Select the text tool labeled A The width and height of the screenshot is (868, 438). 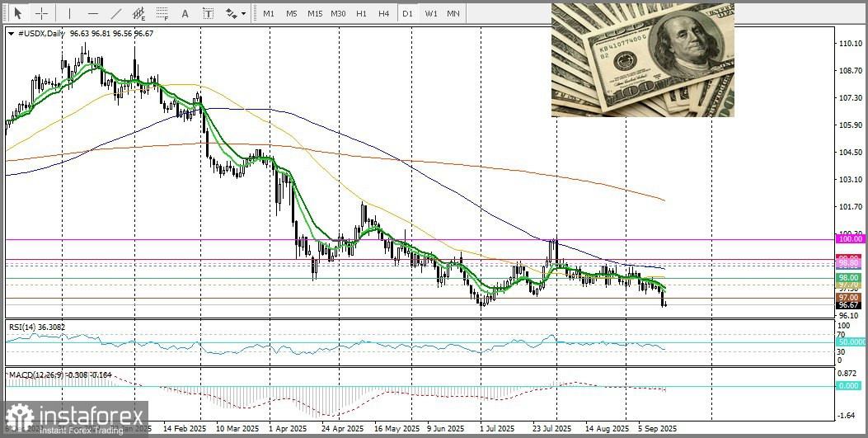(x=185, y=13)
